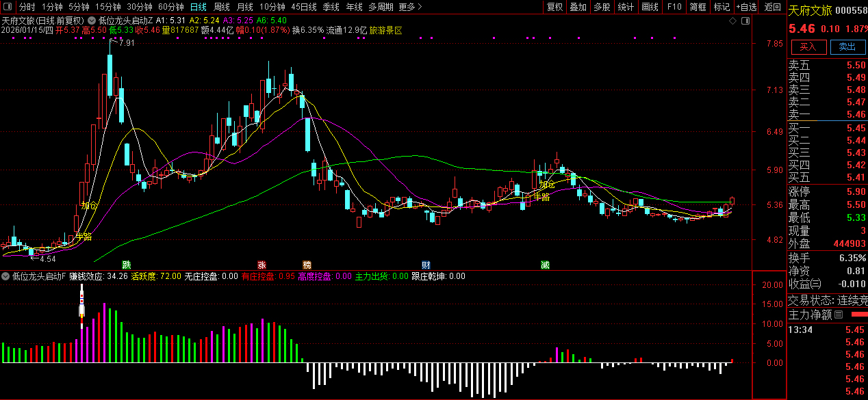This screenshot has height=400, width=868.
Task: Click the 涨停 limit-up price 5.90
Action: pyautogui.click(x=856, y=191)
